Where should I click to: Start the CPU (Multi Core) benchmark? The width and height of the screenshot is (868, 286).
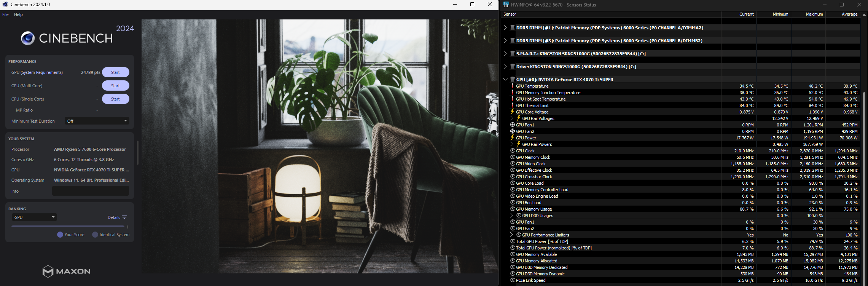[x=115, y=86]
